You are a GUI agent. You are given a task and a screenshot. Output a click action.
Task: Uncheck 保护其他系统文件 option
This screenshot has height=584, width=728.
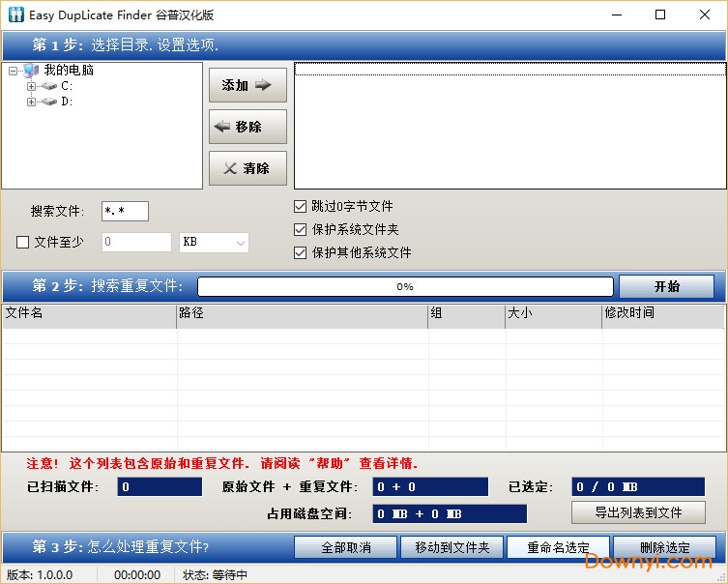click(301, 252)
